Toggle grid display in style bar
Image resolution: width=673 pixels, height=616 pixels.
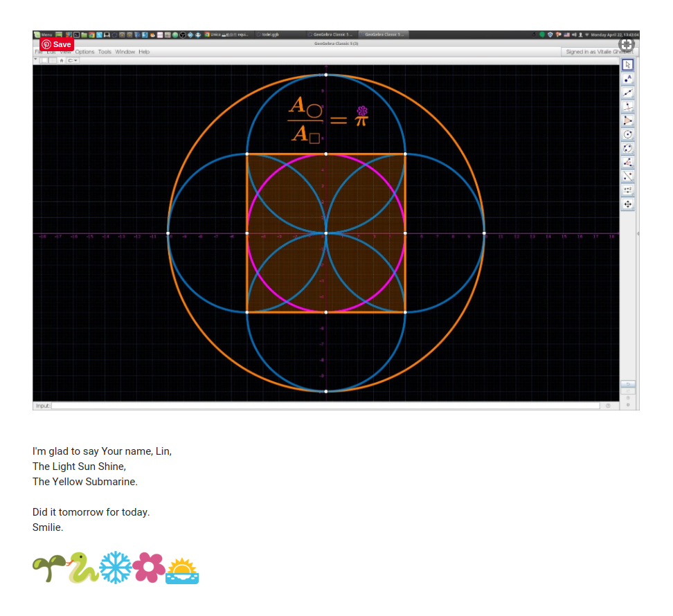(53, 60)
